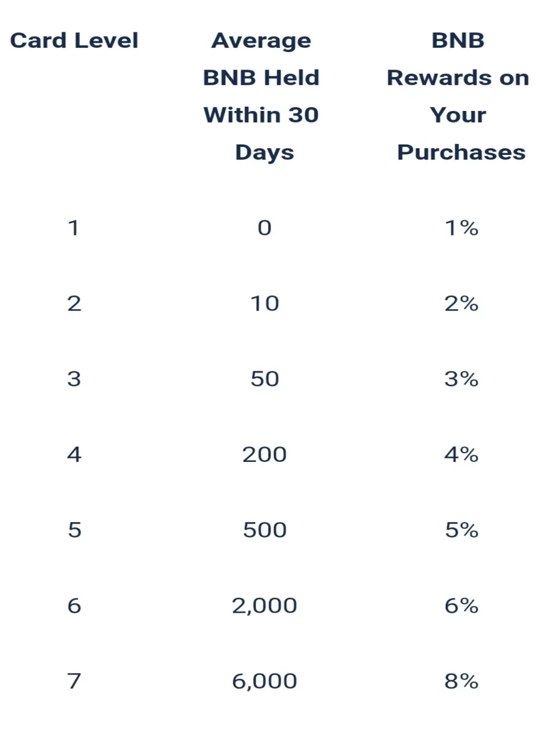Click the 8% rewards value
560x744 pixels.
pyautogui.click(x=461, y=681)
